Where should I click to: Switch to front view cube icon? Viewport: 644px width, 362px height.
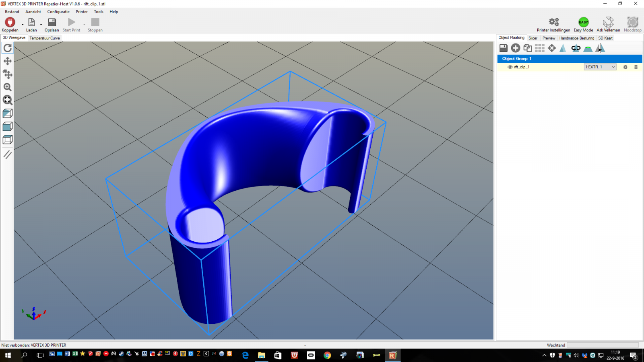8,127
